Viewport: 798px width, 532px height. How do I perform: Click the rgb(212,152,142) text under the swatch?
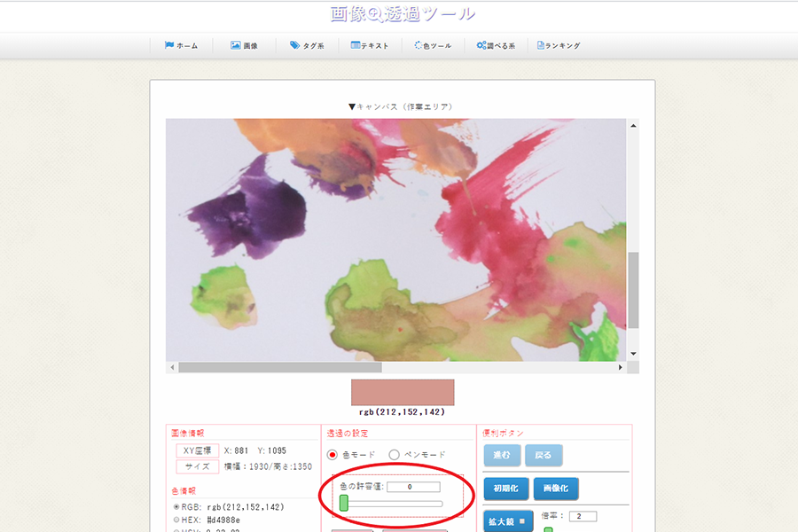[402, 411]
